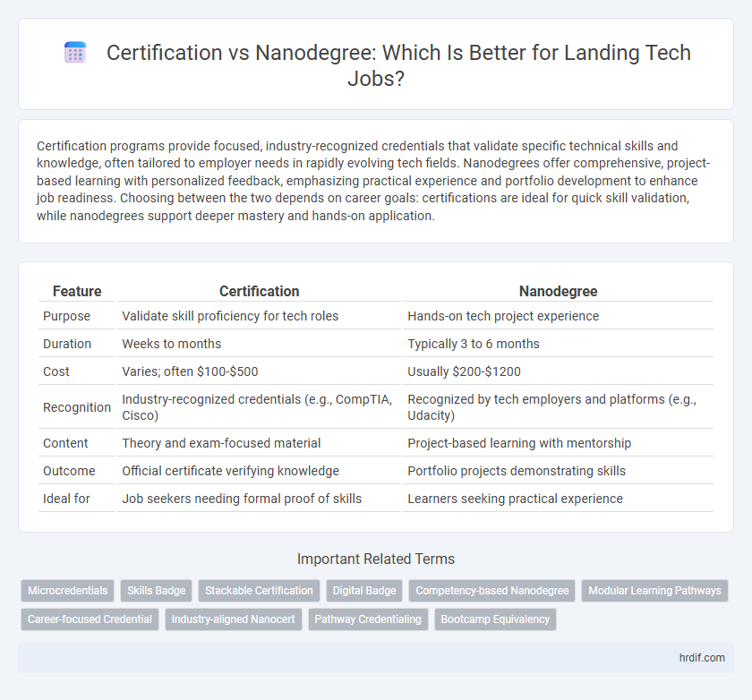Open the Industry-aligned Nanocert tag

[233, 619]
